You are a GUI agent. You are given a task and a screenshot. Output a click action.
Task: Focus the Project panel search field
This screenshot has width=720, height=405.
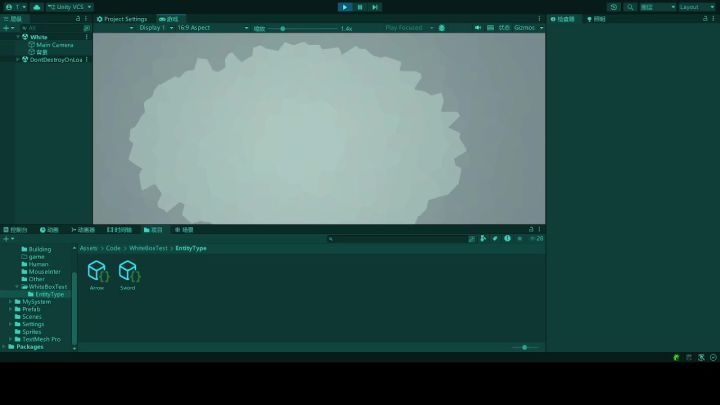[x=397, y=239]
